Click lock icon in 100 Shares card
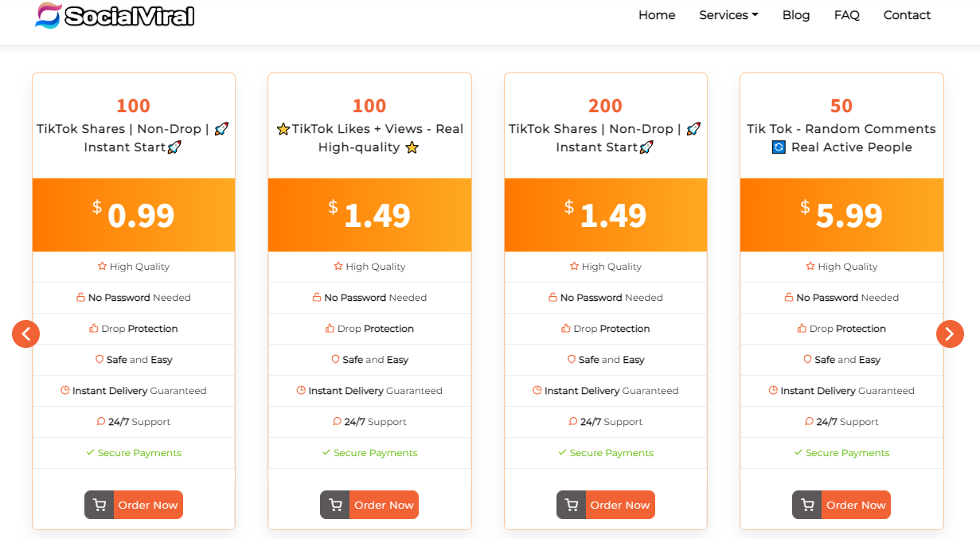The width and height of the screenshot is (980, 539). (x=80, y=298)
